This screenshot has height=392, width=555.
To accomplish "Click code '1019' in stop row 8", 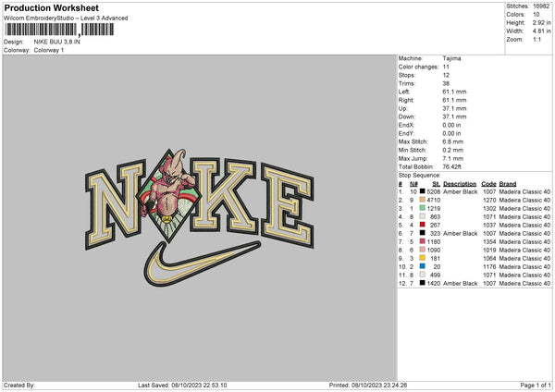I will 489,251.
